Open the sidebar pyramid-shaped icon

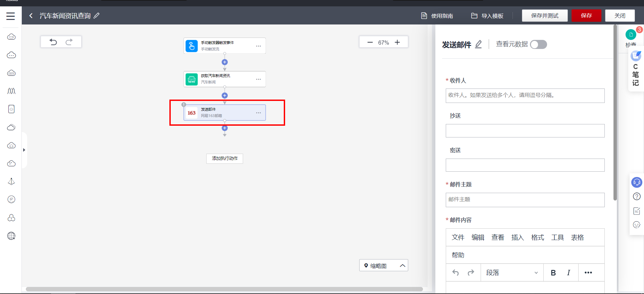click(11, 181)
